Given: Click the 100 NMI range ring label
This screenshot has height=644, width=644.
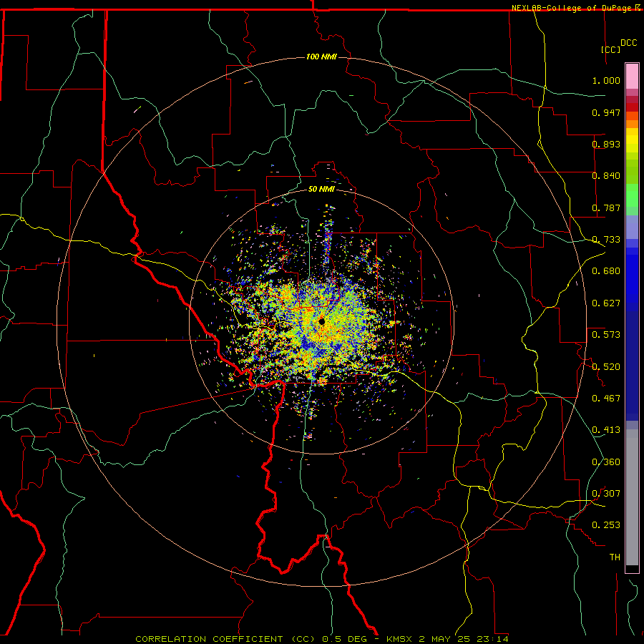Looking at the screenshot, I should click(x=321, y=57).
